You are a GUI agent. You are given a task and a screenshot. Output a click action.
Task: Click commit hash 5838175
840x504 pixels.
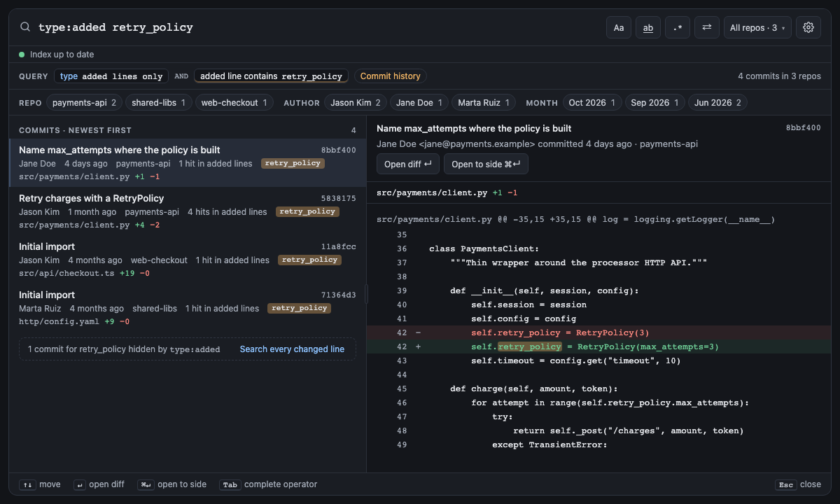pyautogui.click(x=339, y=199)
